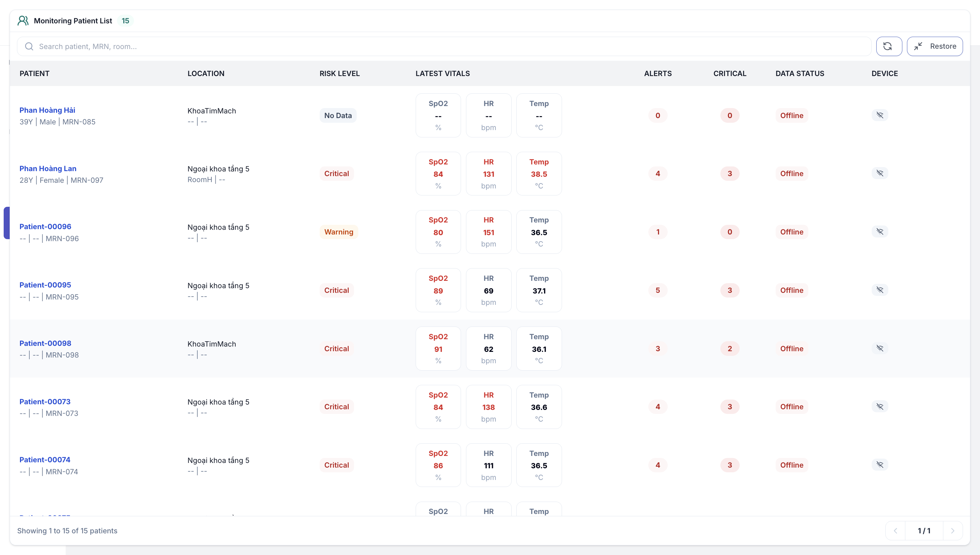Viewport: 980px width, 555px height.
Task: Click Offline status for Phan Hoàng Hải
Action: pyautogui.click(x=791, y=115)
